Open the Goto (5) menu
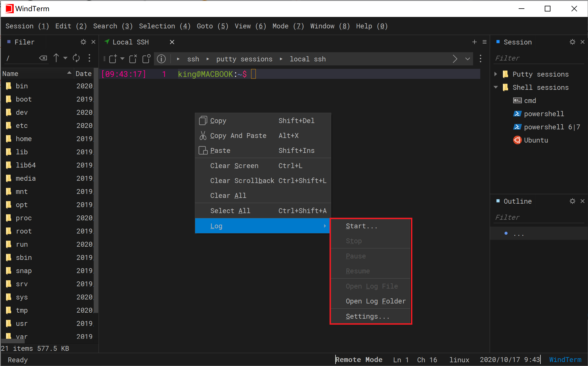This screenshot has width=588, height=366. tap(213, 26)
